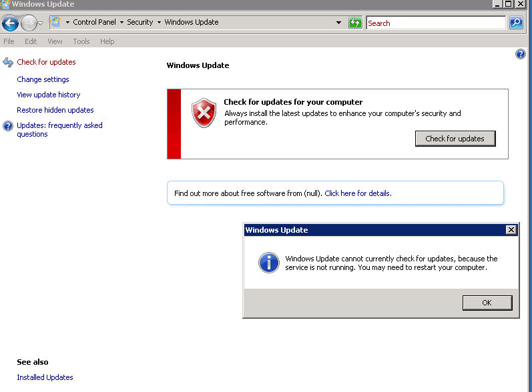Click the Back navigation arrow
This screenshot has height=392, width=532.
(x=10, y=23)
